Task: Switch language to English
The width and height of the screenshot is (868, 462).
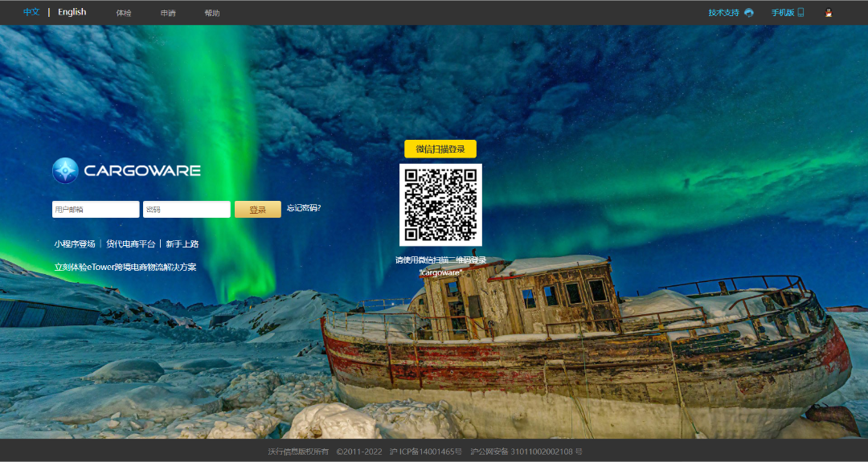Action: 72,12
